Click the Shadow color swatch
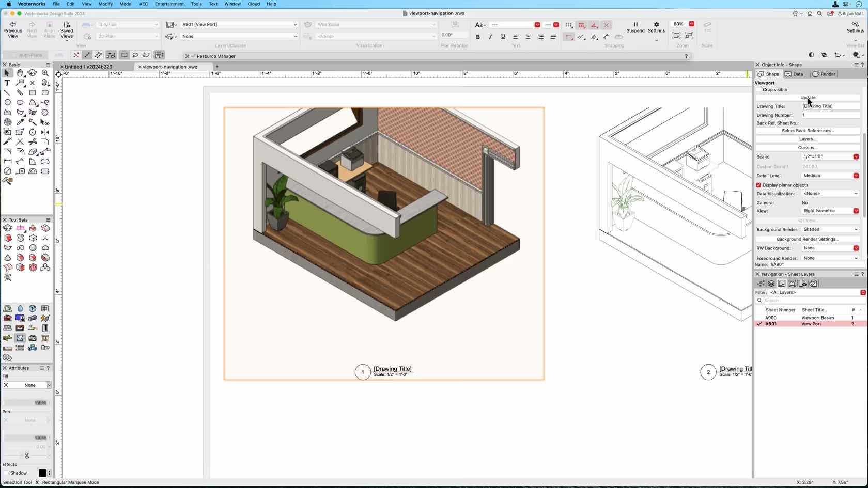 (x=43, y=473)
